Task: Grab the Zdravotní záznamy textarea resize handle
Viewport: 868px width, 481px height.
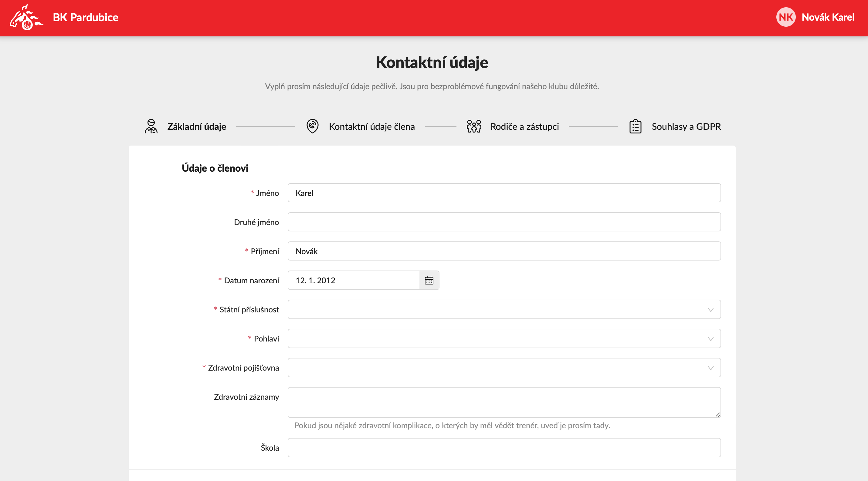Action: [x=718, y=415]
